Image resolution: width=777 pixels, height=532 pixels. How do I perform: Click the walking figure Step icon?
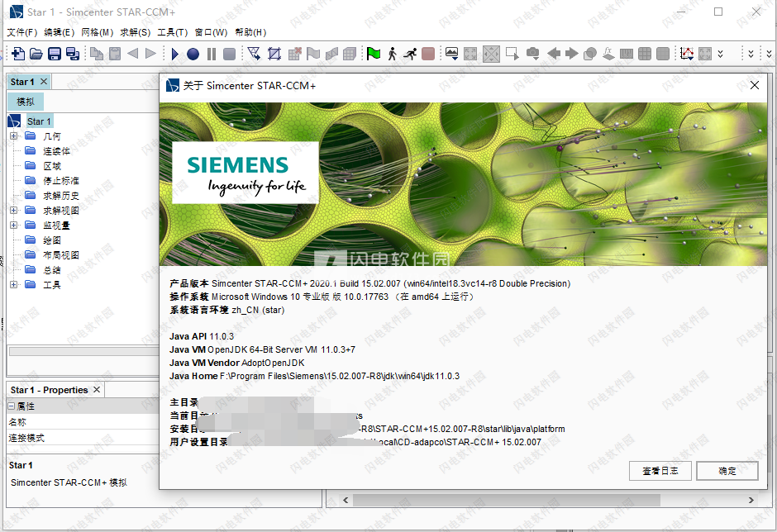(x=393, y=54)
